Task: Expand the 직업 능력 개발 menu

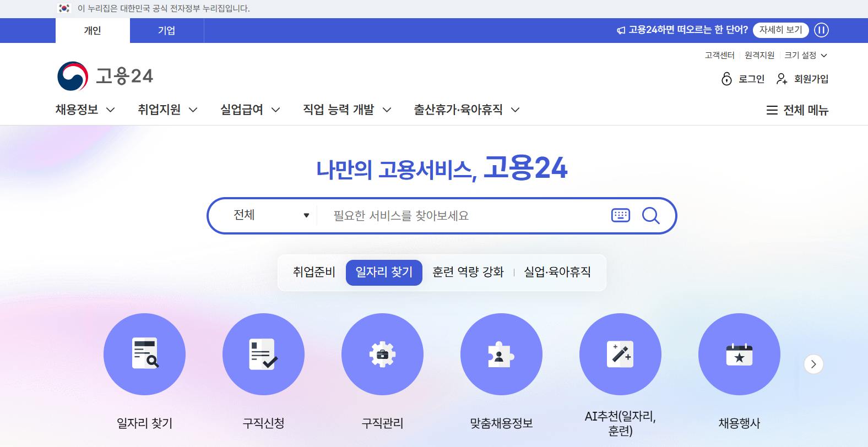Action: click(348, 110)
